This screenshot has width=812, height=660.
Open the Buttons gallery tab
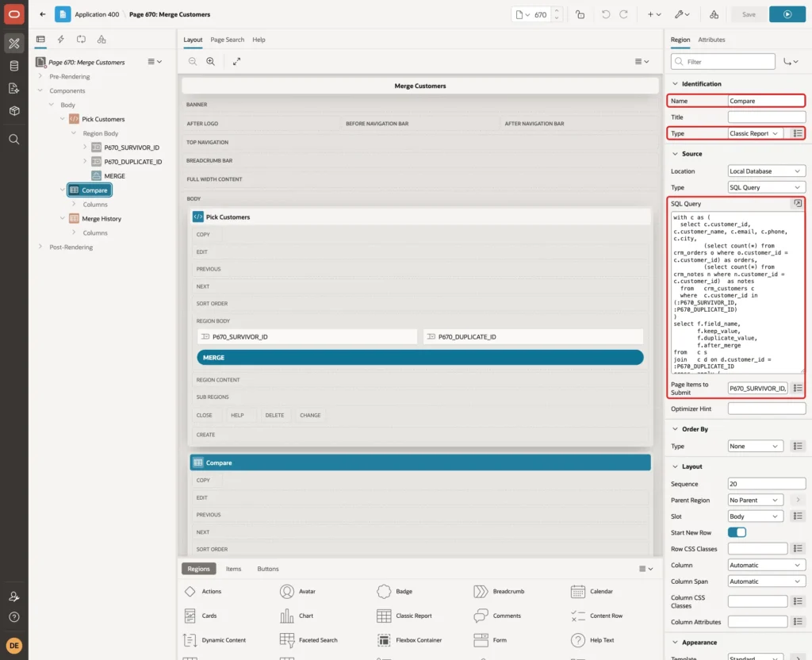click(x=268, y=569)
